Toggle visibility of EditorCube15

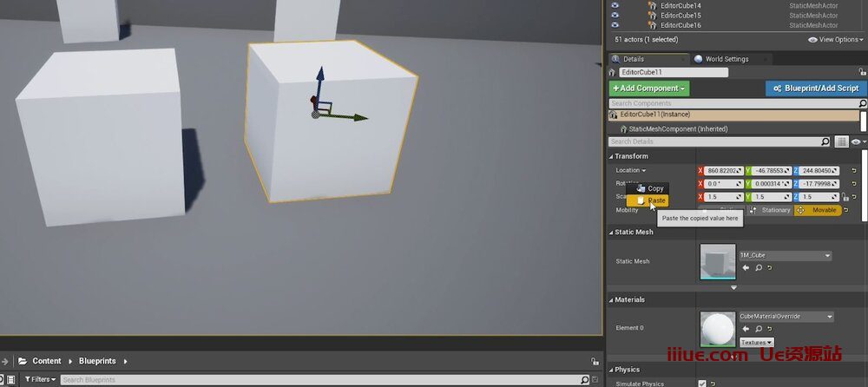click(x=615, y=16)
